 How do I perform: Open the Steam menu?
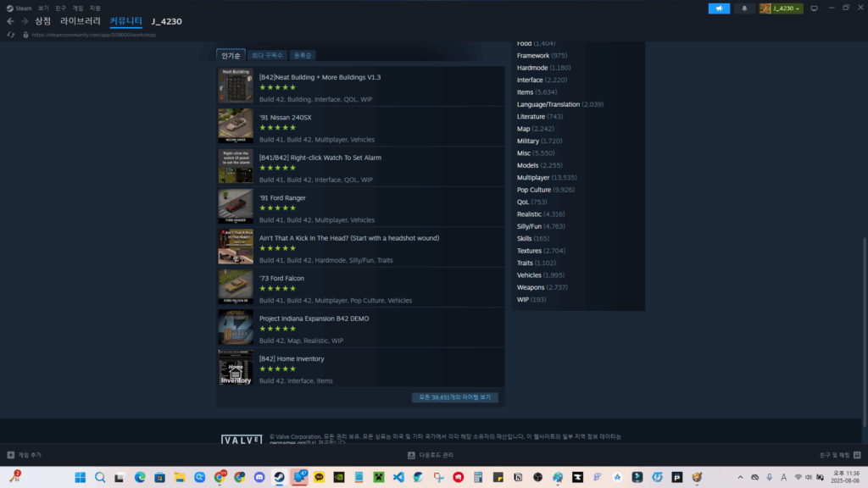[x=19, y=8]
